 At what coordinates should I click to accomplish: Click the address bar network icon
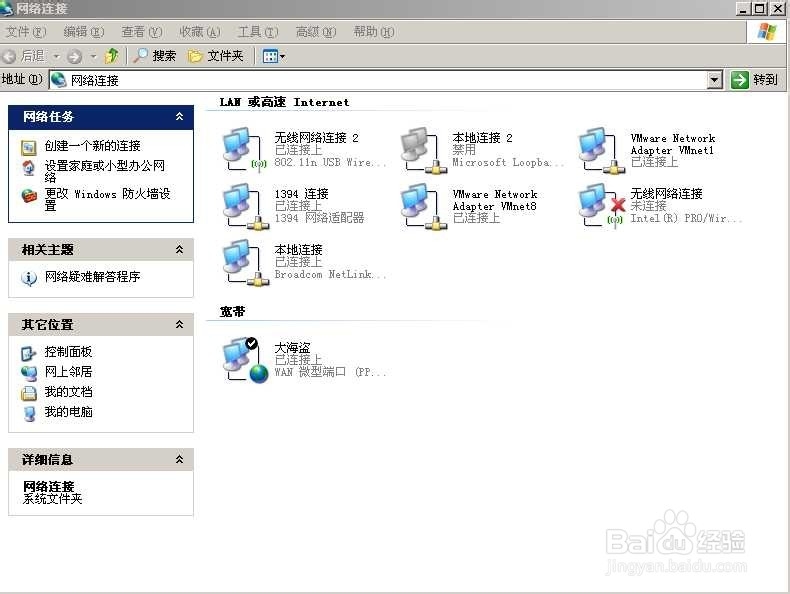(58, 80)
